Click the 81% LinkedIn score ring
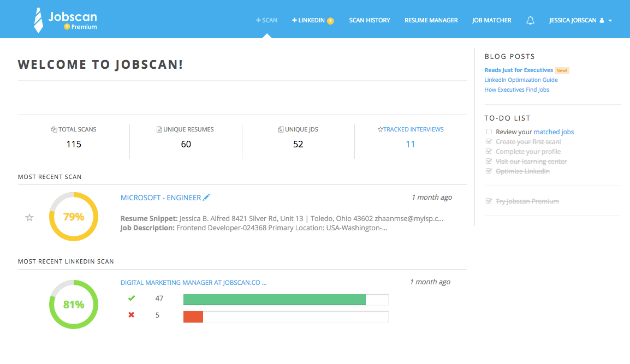Image resolution: width=630 pixels, height=364 pixels. (x=74, y=305)
